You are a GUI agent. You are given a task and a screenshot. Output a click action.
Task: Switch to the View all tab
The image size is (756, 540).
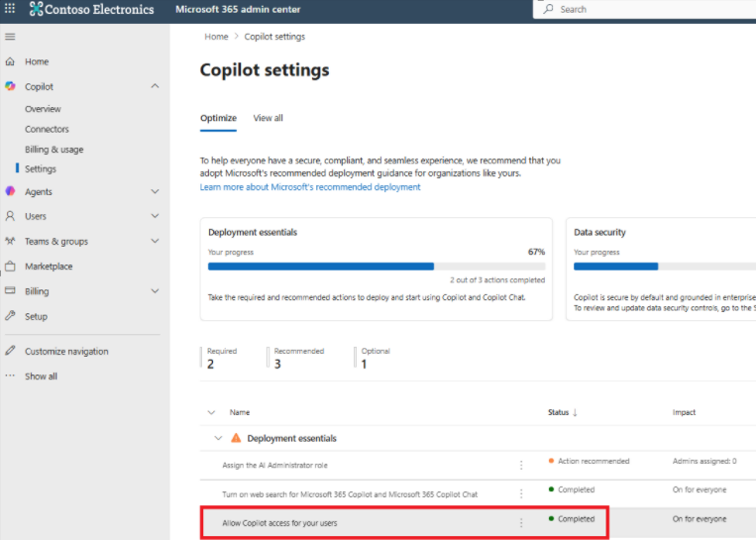click(269, 118)
